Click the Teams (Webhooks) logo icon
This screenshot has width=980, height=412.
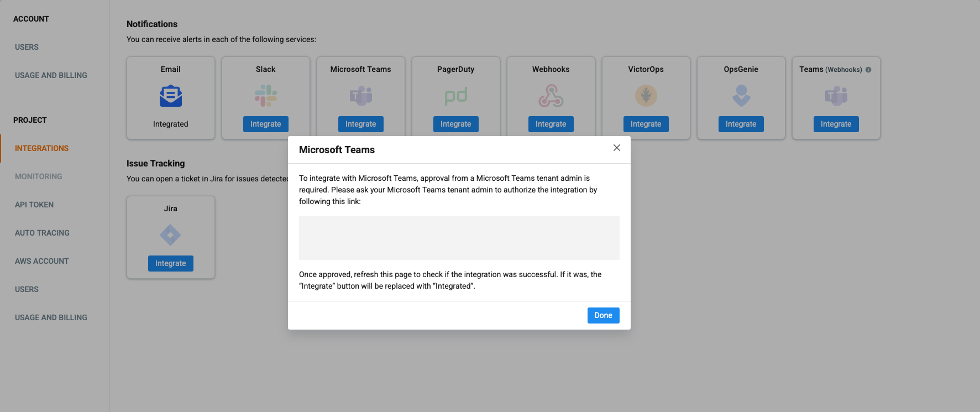point(836,96)
